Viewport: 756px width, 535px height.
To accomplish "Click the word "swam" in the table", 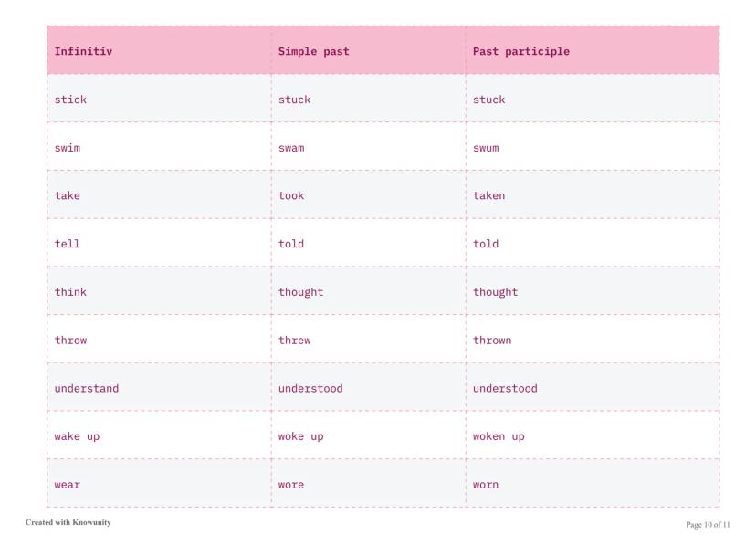I will tap(291, 148).
